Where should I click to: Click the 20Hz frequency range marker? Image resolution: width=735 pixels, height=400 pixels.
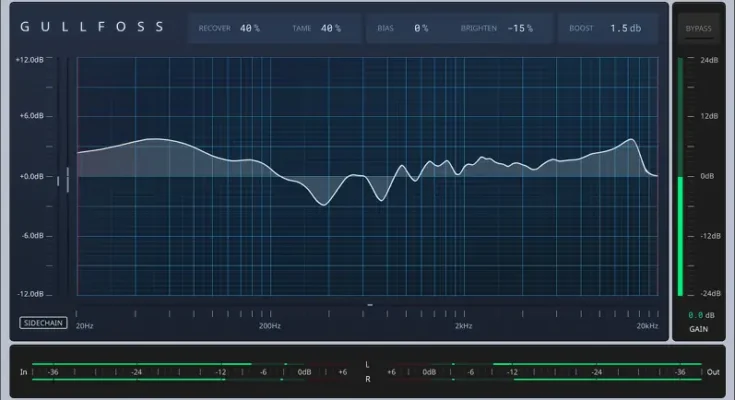[85, 325]
